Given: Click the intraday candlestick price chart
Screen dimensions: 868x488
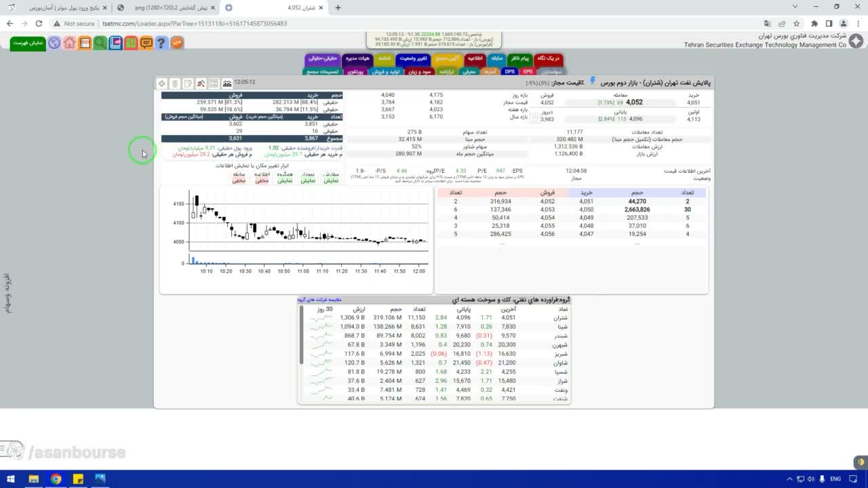Looking at the screenshot, I should point(309,220).
